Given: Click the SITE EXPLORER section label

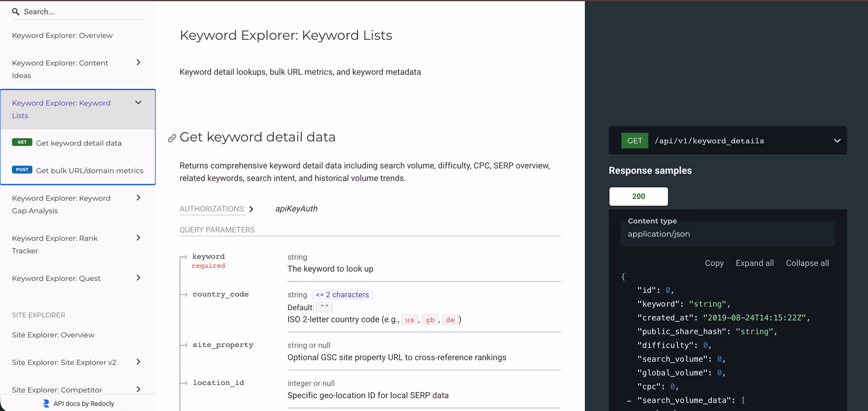Looking at the screenshot, I should coord(39,315).
